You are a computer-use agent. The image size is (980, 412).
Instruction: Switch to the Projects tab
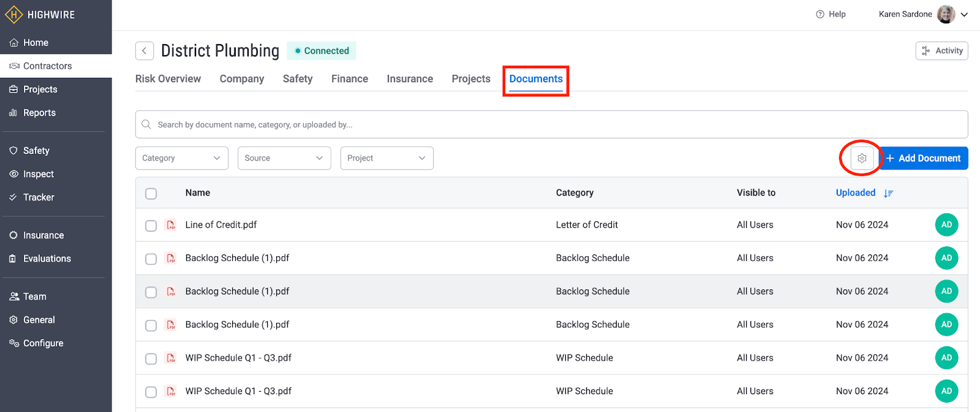tap(471, 78)
